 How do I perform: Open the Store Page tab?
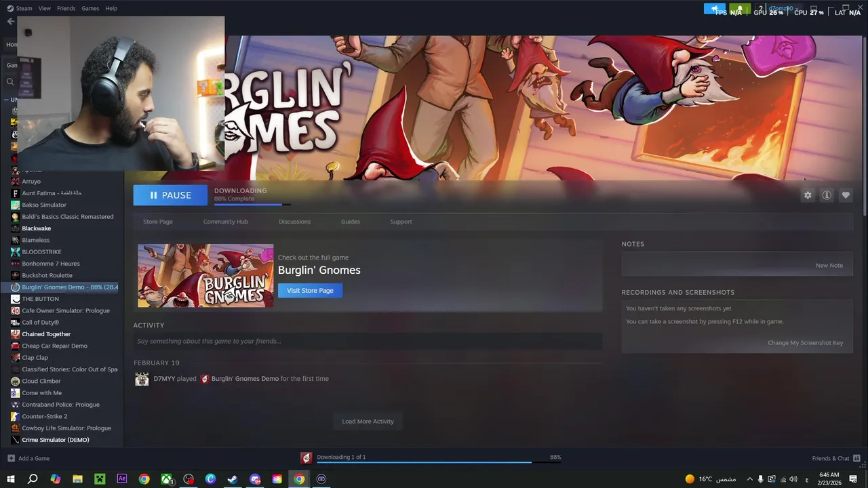click(157, 222)
